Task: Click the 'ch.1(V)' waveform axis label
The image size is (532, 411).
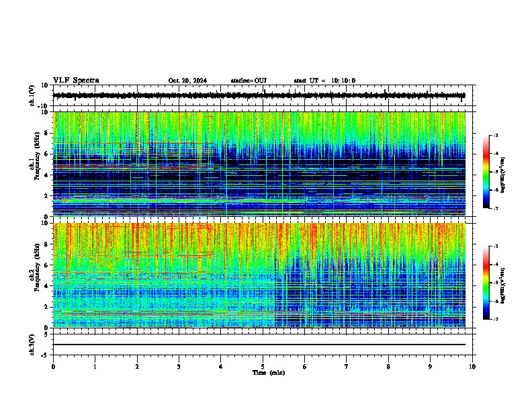Action: pos(32,95)
